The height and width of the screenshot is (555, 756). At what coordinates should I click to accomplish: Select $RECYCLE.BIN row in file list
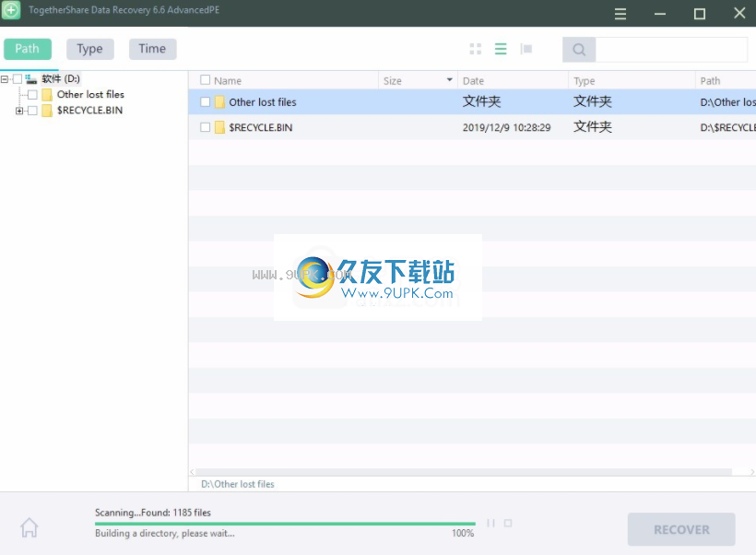tap(472, 127)
